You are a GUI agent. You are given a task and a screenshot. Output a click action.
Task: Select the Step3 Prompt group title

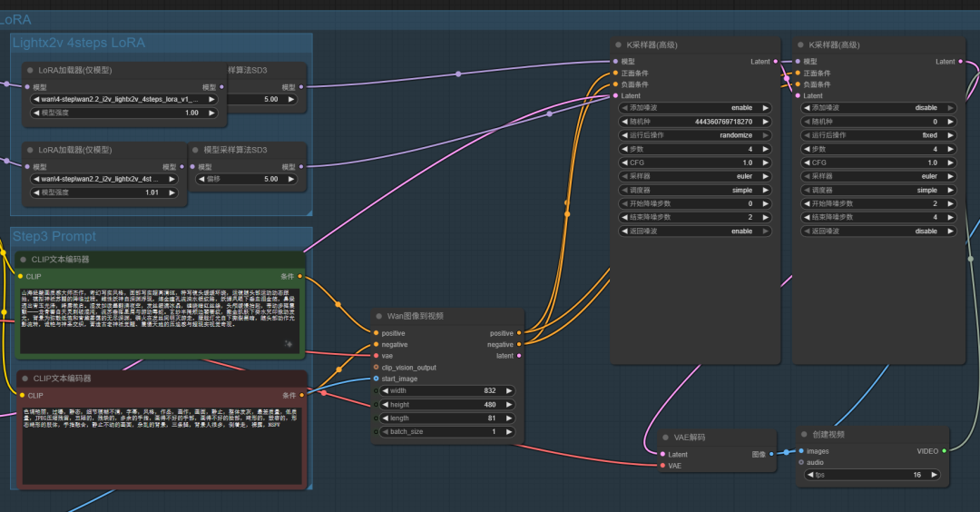tap(54, 236)
